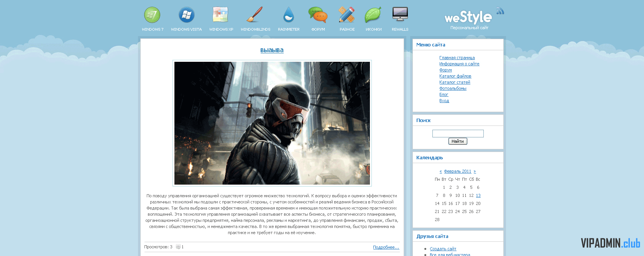Click the weStyle site logo
Screen dimensions: 644x256
click(468, 18)
